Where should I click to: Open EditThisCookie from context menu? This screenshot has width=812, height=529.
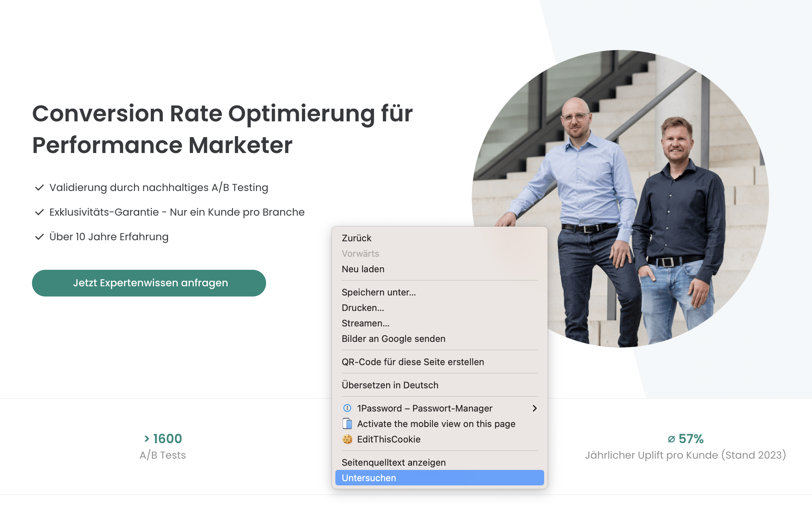[439, 439]
